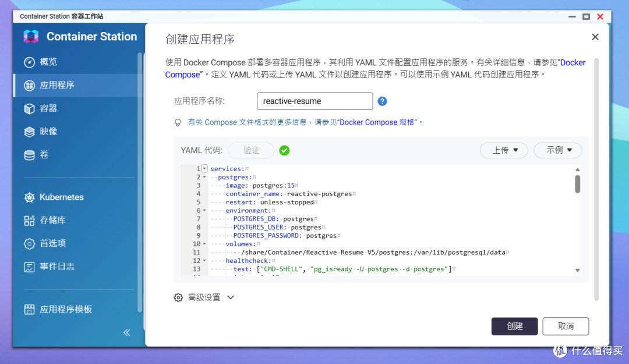The image size is (629, 364).
Task: Click YAML line POSTGRES_PASSWORD: postgres
Action: pyautogui.click(x=287, y=235)
